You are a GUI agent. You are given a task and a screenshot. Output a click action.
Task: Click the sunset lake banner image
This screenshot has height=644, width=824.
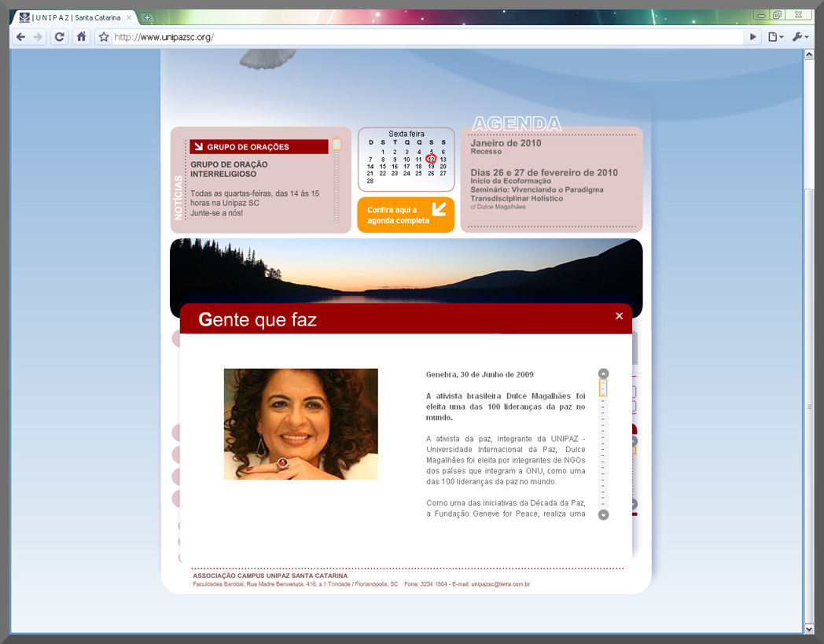[x=406, y=270]
